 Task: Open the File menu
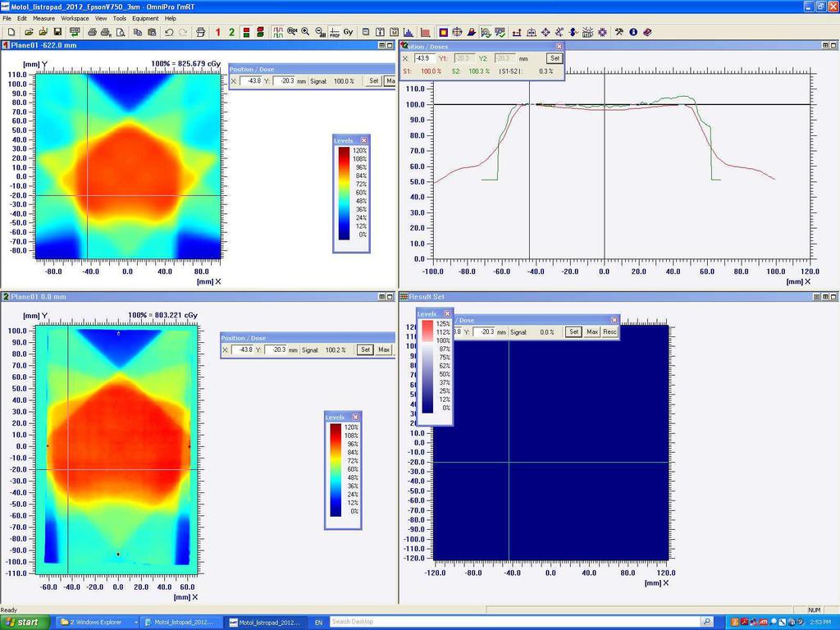[x=7, y=18]
